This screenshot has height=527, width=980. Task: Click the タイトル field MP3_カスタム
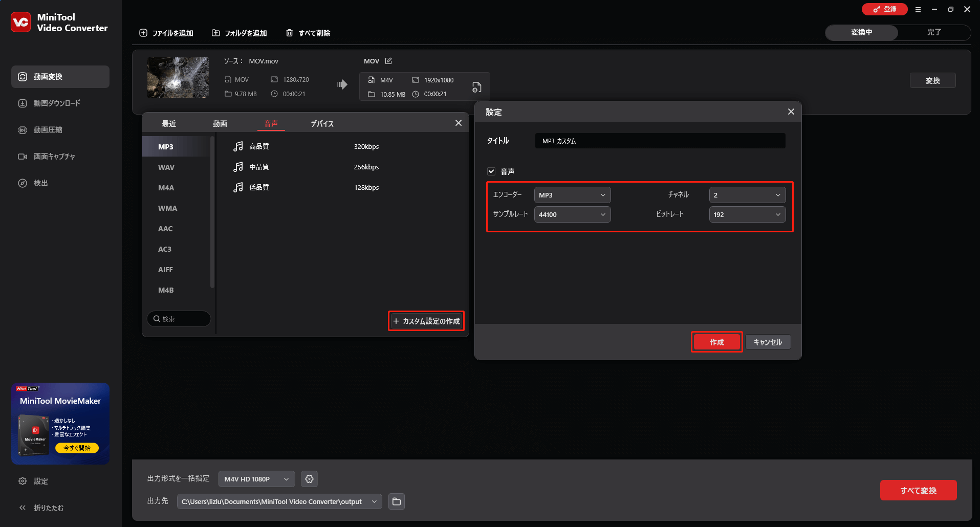(x=660, y=141)
